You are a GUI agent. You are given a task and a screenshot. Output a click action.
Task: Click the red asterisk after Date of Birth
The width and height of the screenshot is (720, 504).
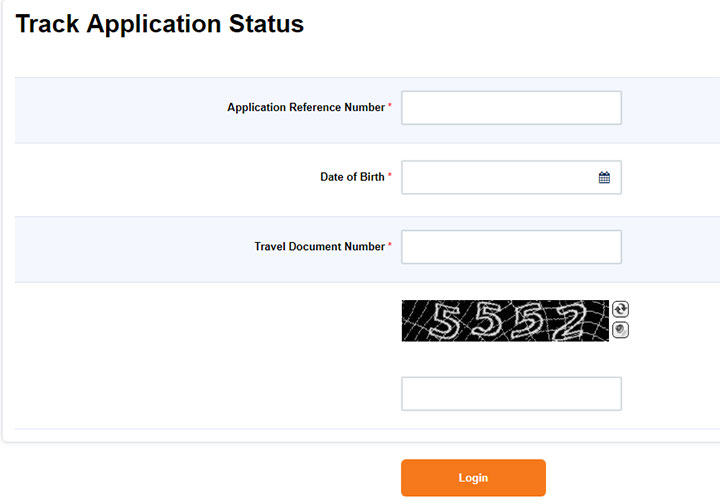tap(390, 176)
